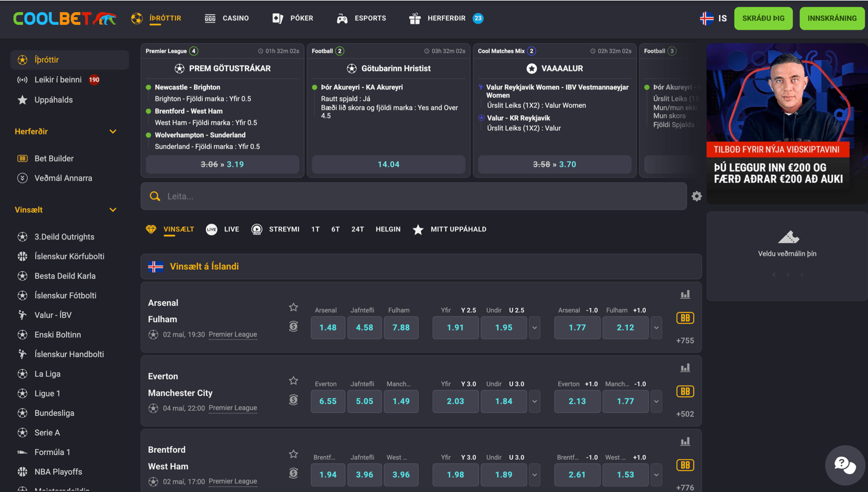Select the LIVE filter tab
This screenshot has width=868, height=492.
tap(222, 230)
